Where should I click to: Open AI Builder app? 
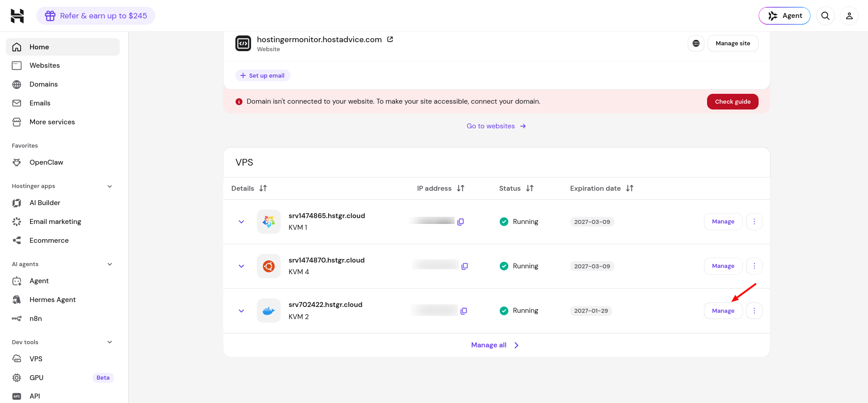click(x=63, y=203)
